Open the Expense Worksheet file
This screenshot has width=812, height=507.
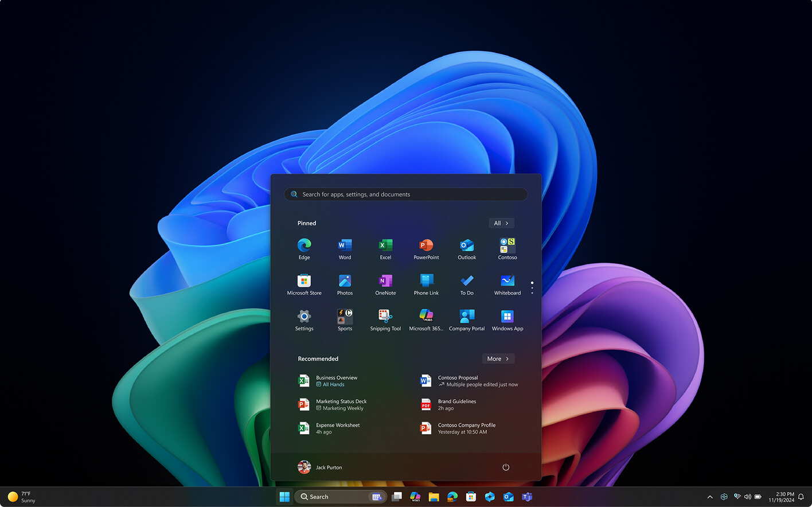coord(338,428)
